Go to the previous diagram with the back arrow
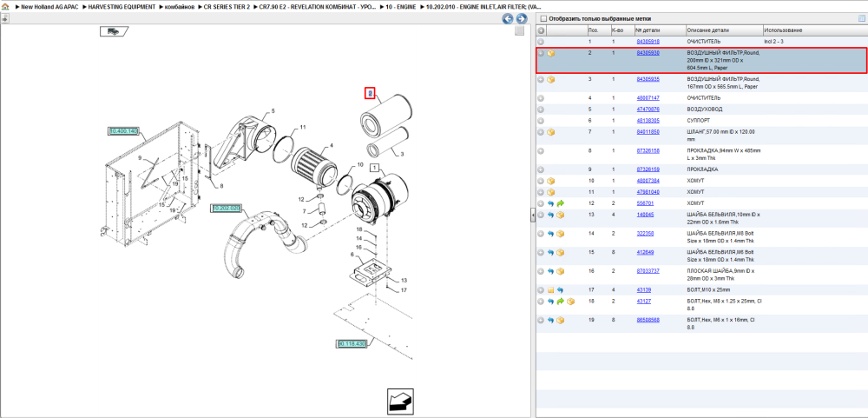The width and height of the screenshot is (868, 418). coord(508,19)
